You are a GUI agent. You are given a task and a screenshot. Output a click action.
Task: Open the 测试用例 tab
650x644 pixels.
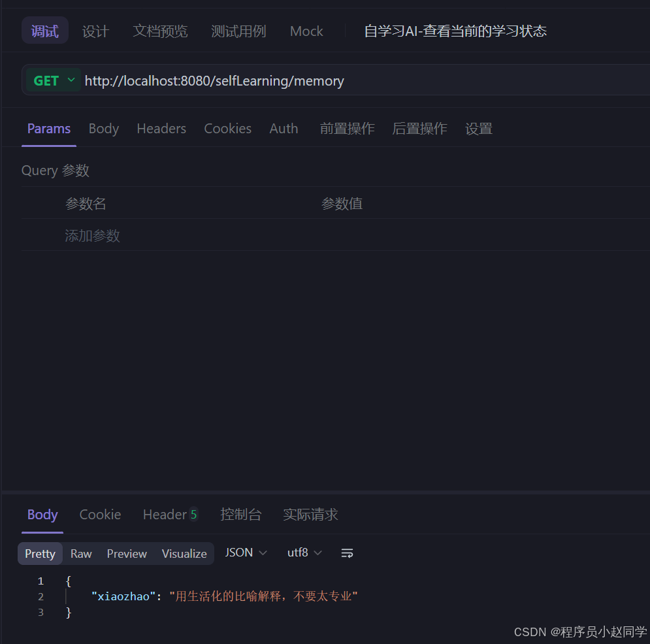click(x=238, y=31)
